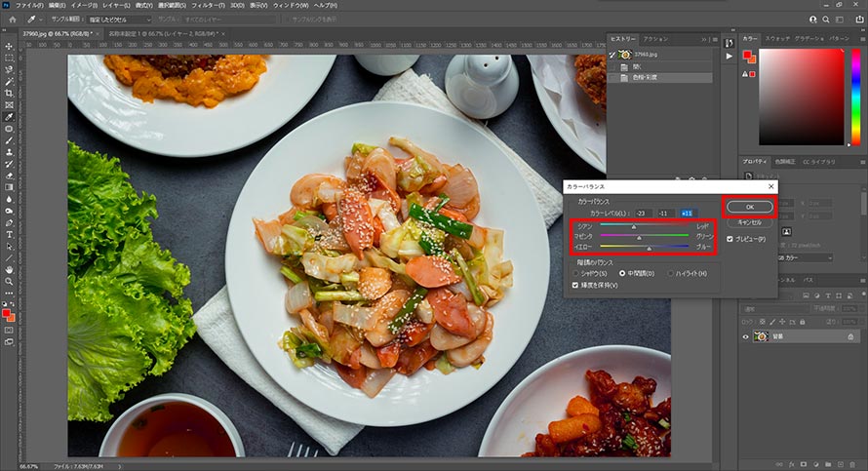The height and width of the screenshot is (471, 868).
Task: Open the File menu
Action: pyautogui.click(x=29, y=5)
